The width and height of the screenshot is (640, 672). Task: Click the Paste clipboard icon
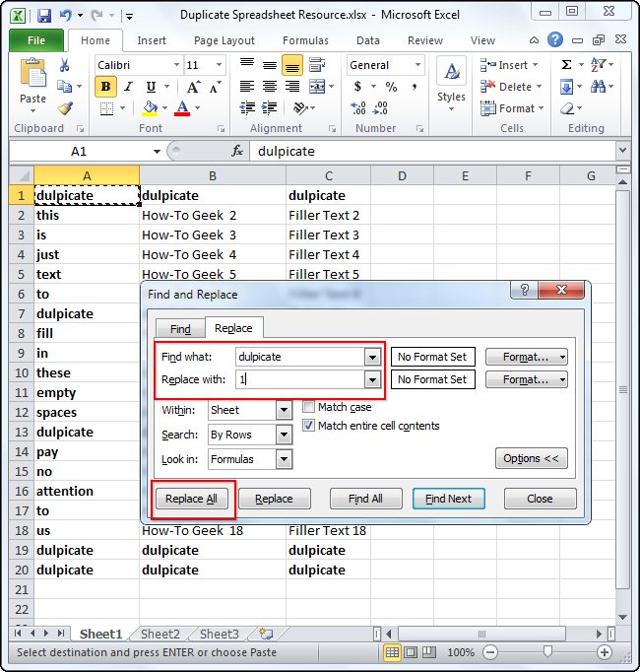(33, 73)
